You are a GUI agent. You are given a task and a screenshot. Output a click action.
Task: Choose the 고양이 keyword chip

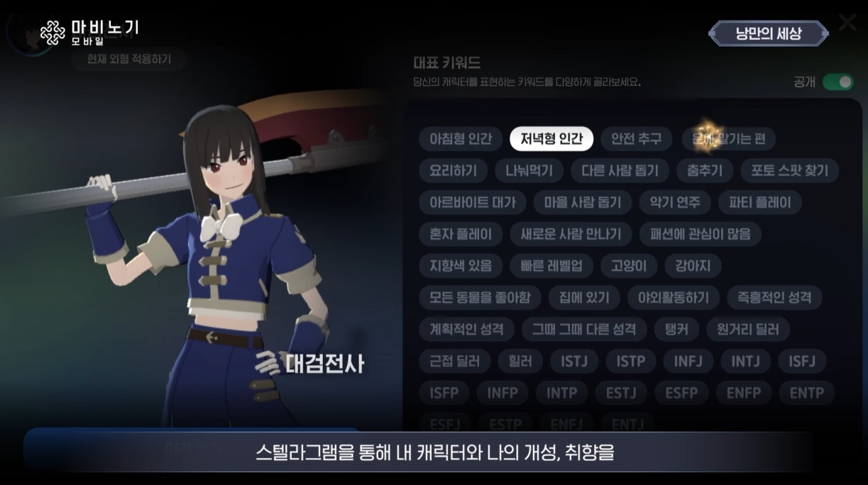point(629,266)
